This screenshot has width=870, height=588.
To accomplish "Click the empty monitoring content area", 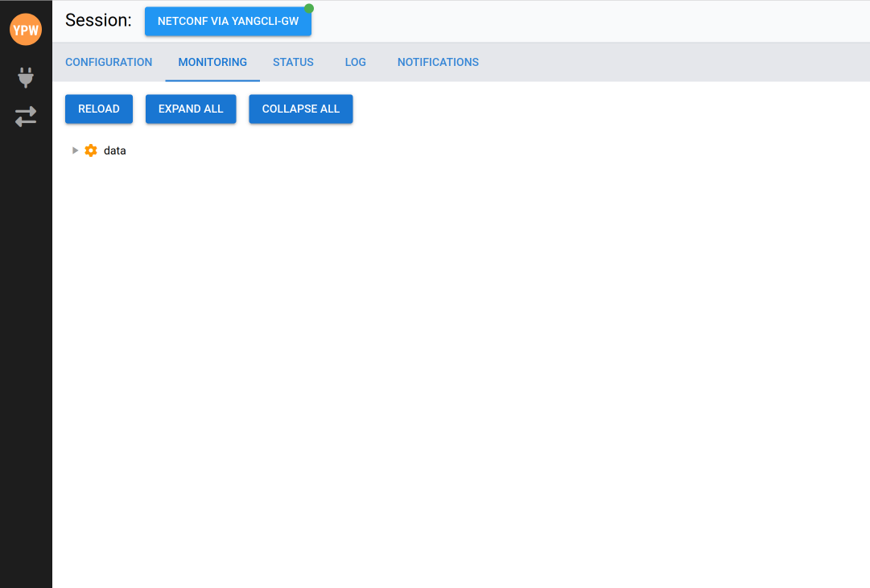I will coord(459,362).
